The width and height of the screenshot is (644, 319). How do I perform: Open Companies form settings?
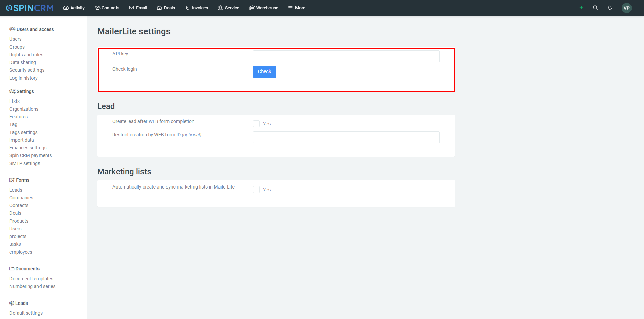pyautogui.click(x=21, y=198)
